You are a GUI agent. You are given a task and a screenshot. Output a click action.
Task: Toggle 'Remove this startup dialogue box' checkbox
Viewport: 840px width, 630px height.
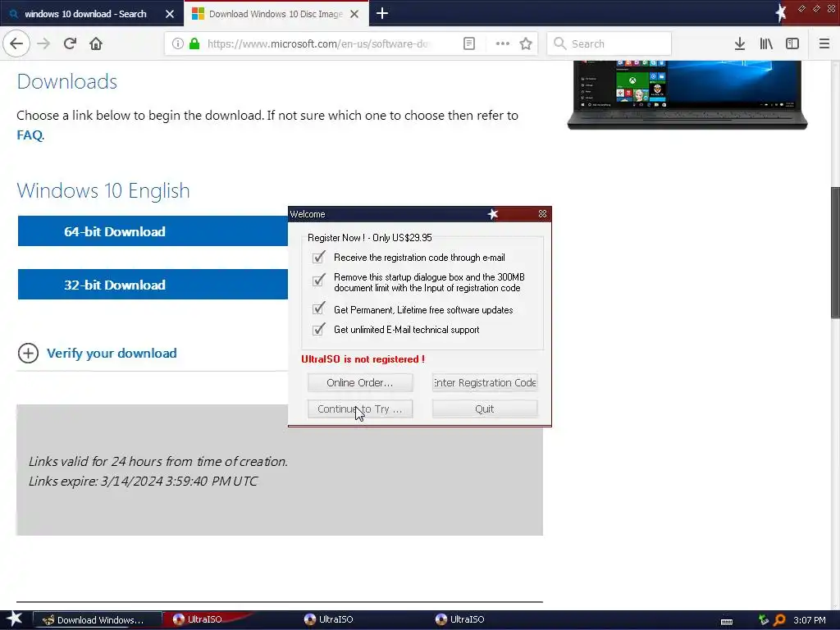point(319,280)
